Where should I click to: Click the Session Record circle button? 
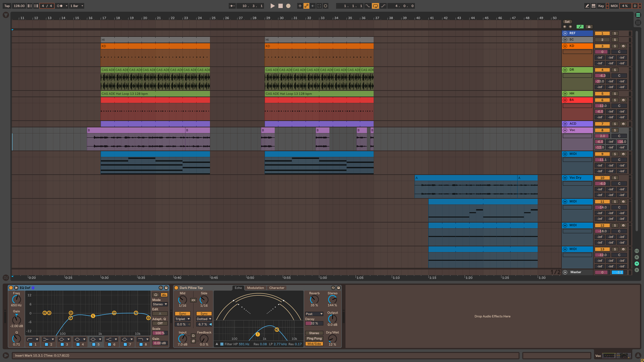326,6
